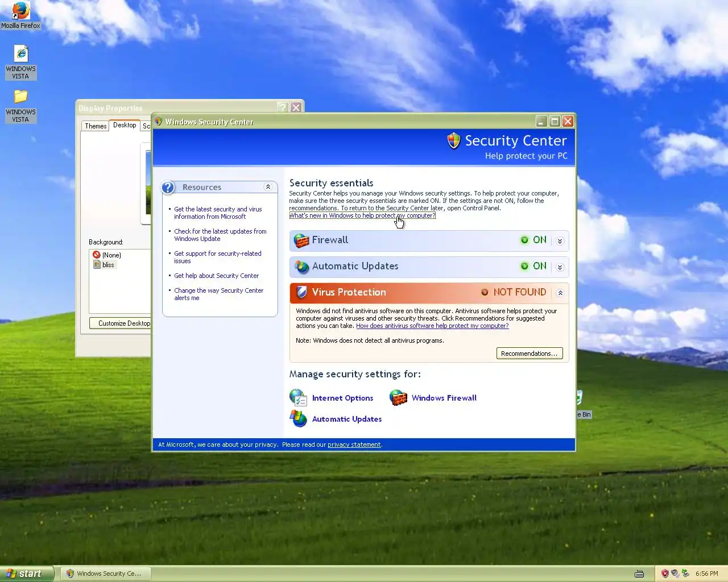
Task: Click the Automatic Updates globe icon
Action: coord(301,267)
